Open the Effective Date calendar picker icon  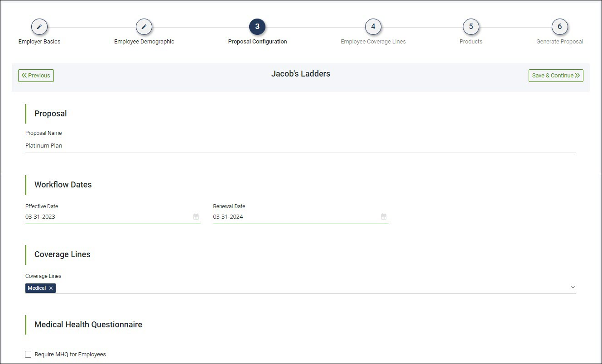click(x=196, y=217)
